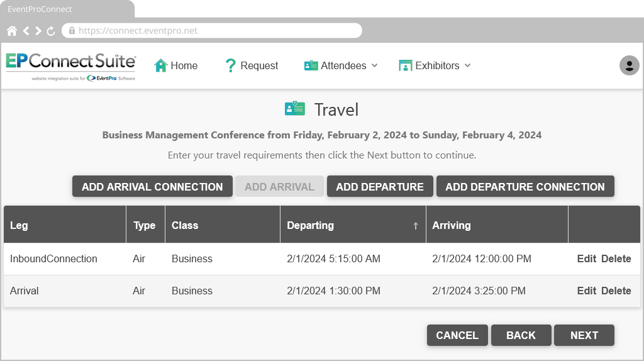Click the disabled Add Arrival button
This screenshot has height=361, width=644.
[279, 186]
